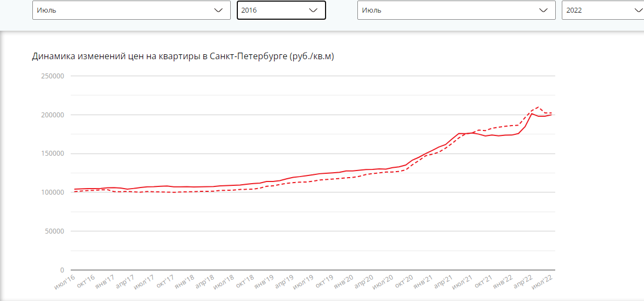Click the 0 y-axis label
Screen dimensions: 644x301
62,270
